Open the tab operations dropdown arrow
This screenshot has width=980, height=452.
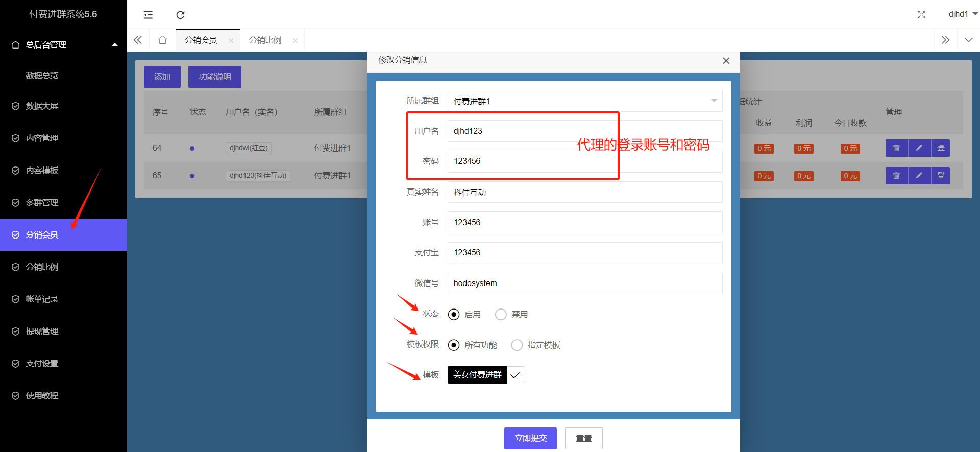968,40
